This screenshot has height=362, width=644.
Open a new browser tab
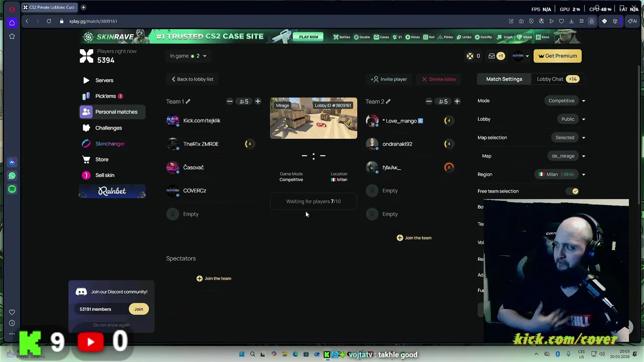pyautogui.click(x=84, y=8)
